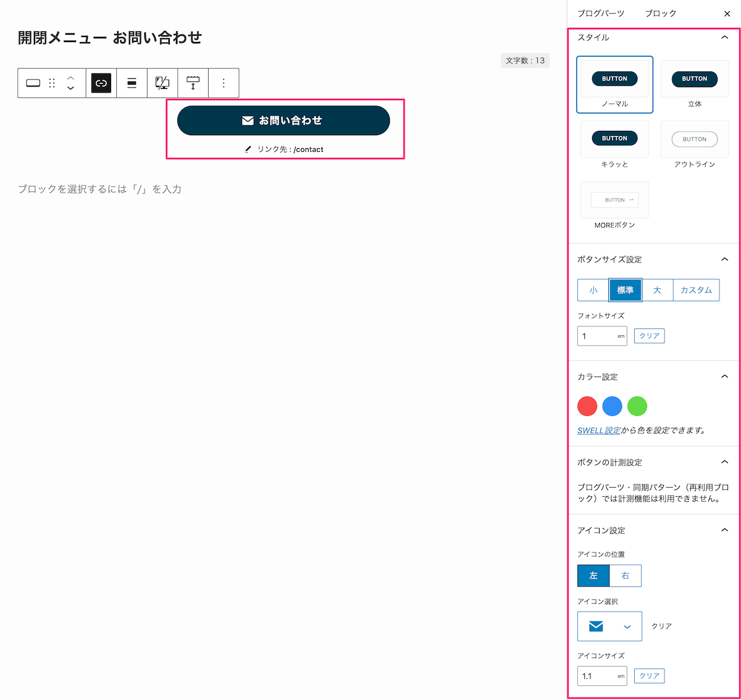The width and height of the screenshot is (741, 700).
Task: Click the drag handle dots icon
Action: pos(52,83)
